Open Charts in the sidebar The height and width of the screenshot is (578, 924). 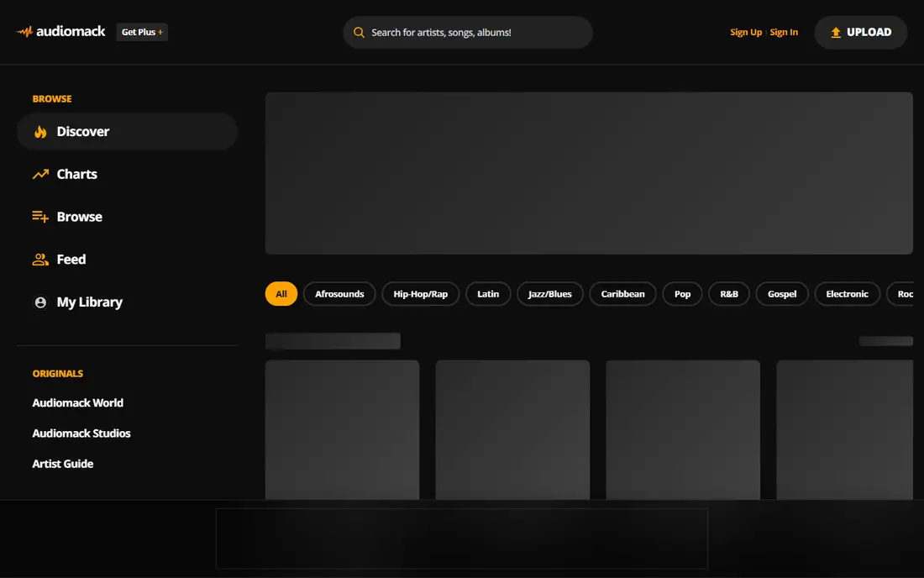(128, 175)
